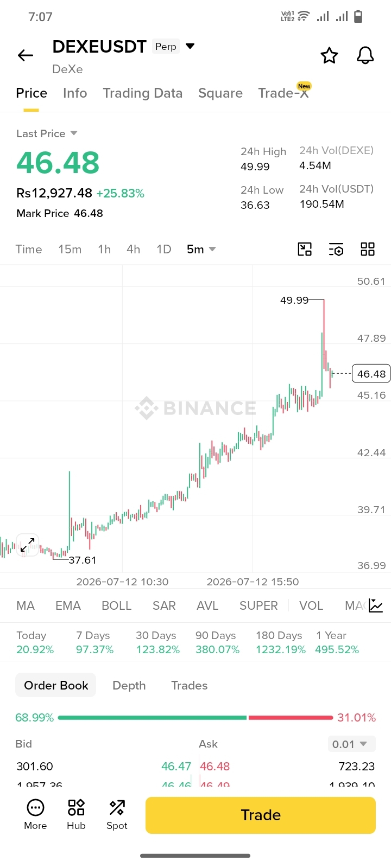This screenshot has width=391, height=868.
Task: Tap the 46.48 current price tag on chart
Action: tap(371, 374)
